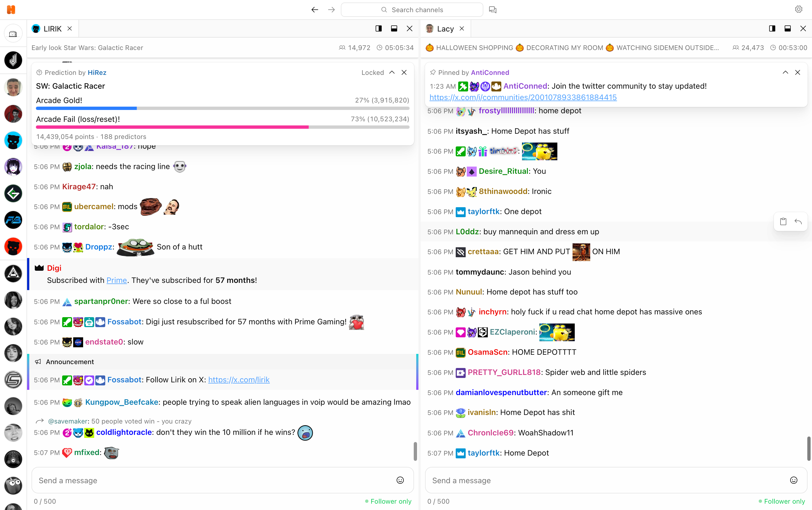
Task: Open the whispers chat bubbles icon
Action: [x=493, y=10]
